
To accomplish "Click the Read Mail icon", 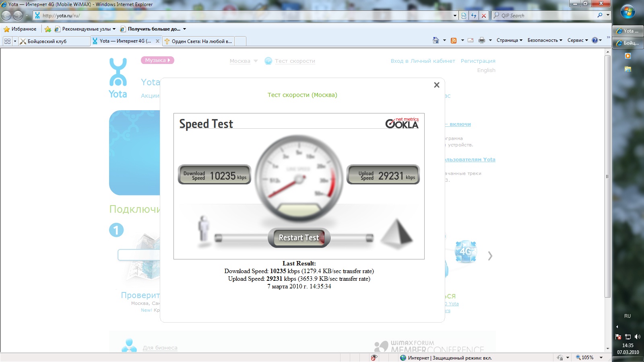I will pyautogui.click(x=471, y=40).
